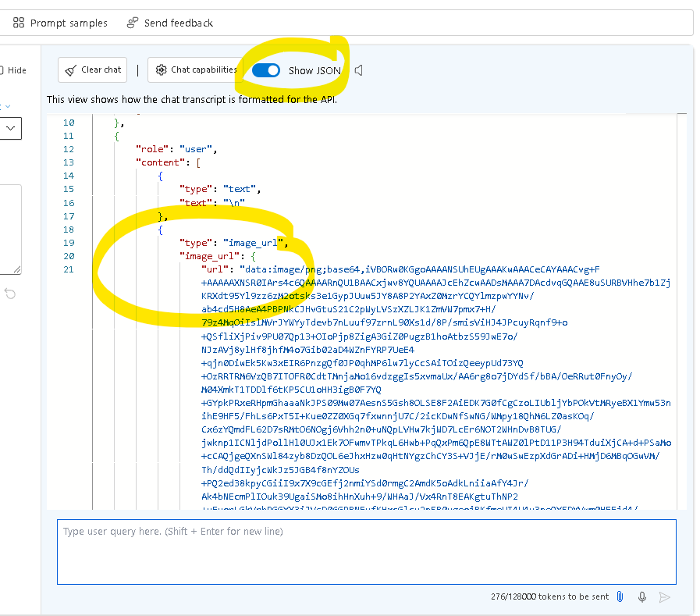Clear the chat with Clear chat button

coord(92,69)
